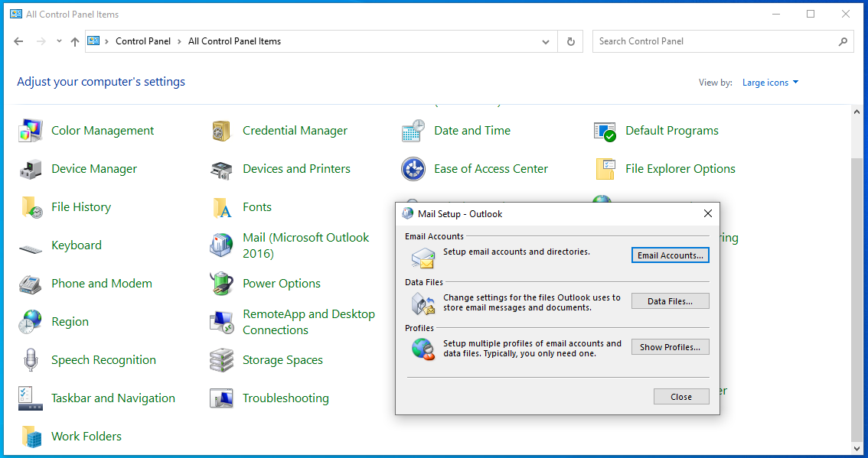Image resolution: width=868 pixels, height=458 pixels.
Task: Open the Troubleshooting link
Action: coord(286,398)
